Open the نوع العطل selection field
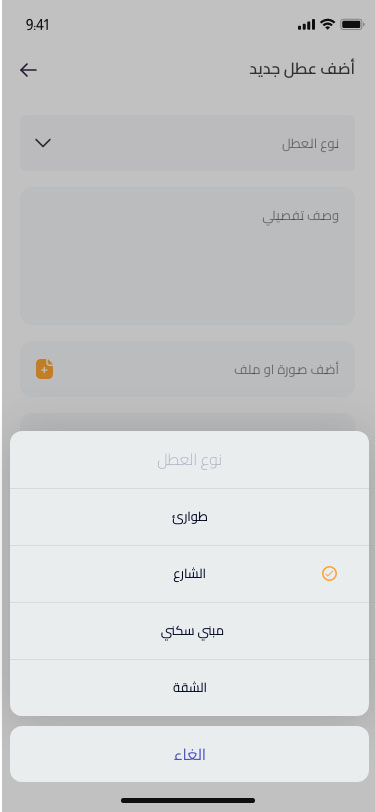 pyautogui.click(x=188, y=143)
